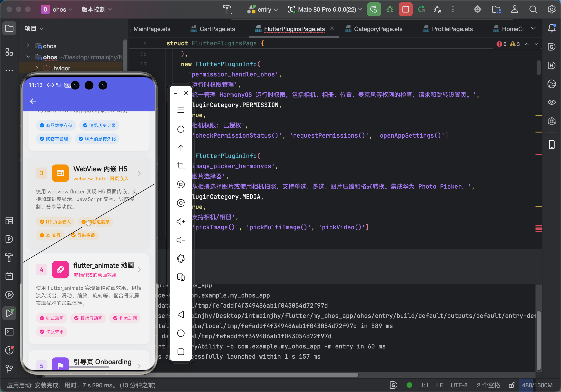
Task: Click the emulator power button
Action: point(181,129)
